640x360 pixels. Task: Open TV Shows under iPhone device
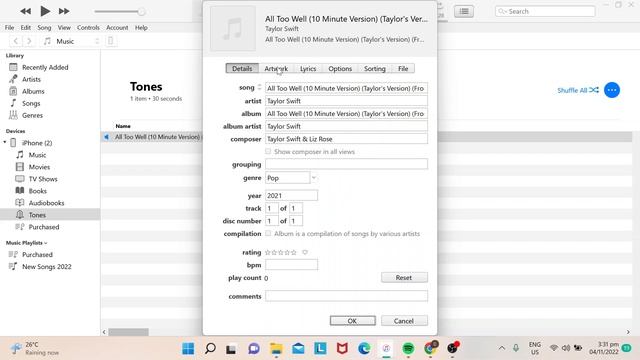43,179
